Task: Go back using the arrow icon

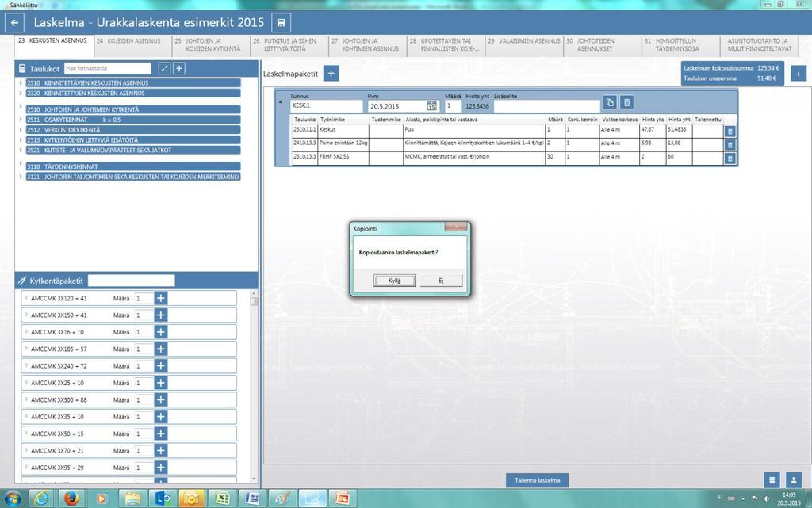Action: pos(14,23)
